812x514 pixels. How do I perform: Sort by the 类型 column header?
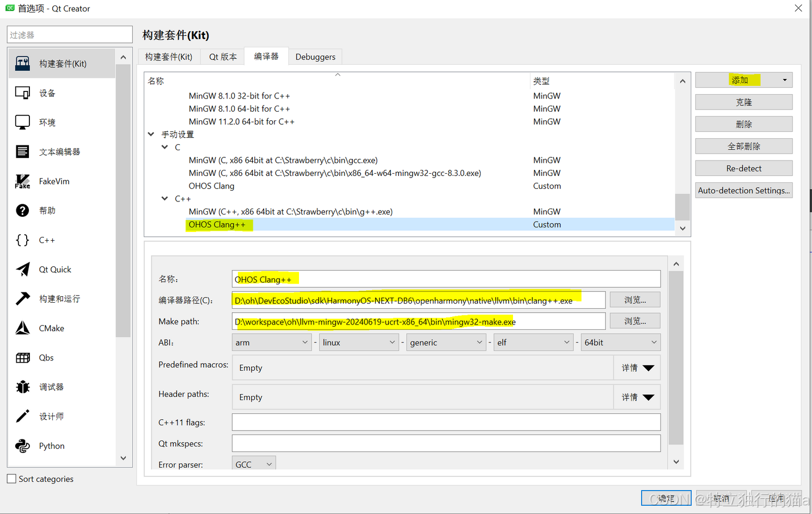[x=602, y=81]
